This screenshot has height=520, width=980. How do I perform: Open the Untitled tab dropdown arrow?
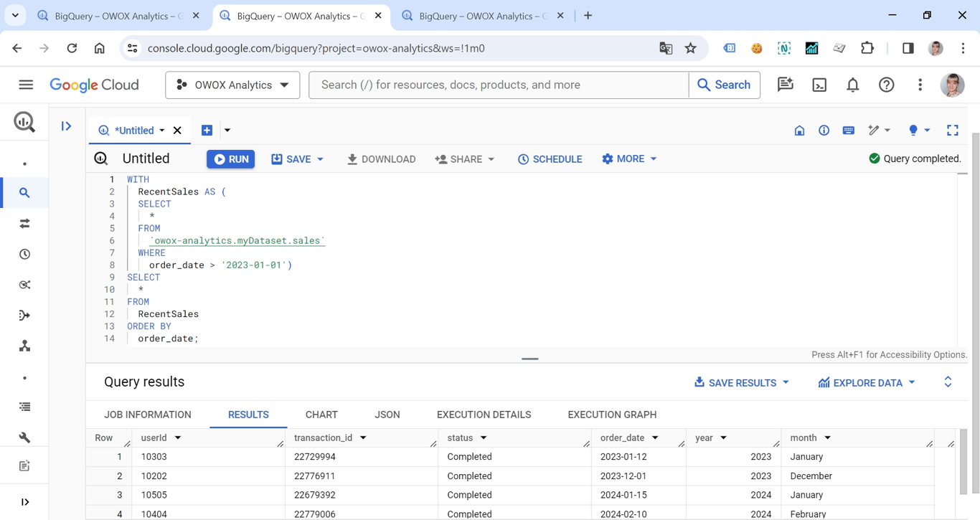pos(162,131)
